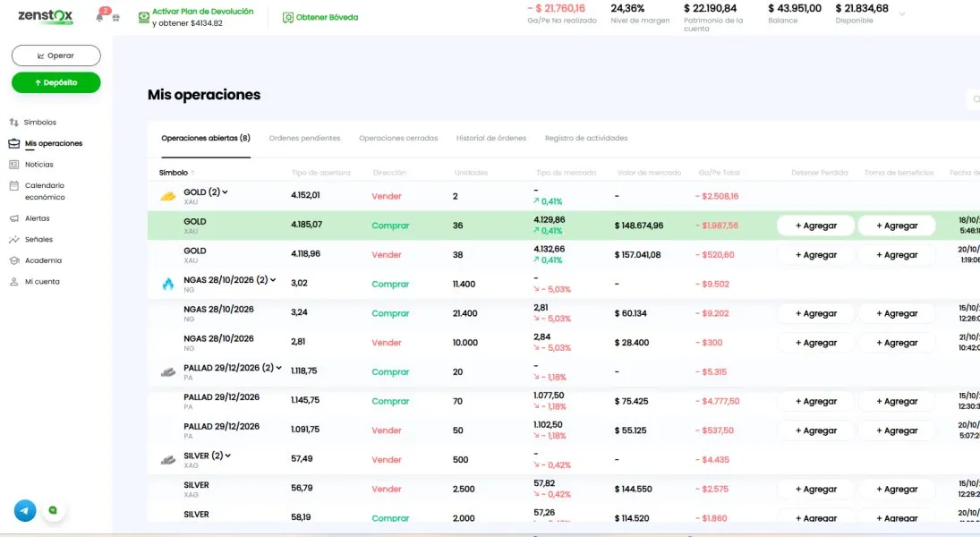Open the Historial de órdenes tab

[491, 138]
